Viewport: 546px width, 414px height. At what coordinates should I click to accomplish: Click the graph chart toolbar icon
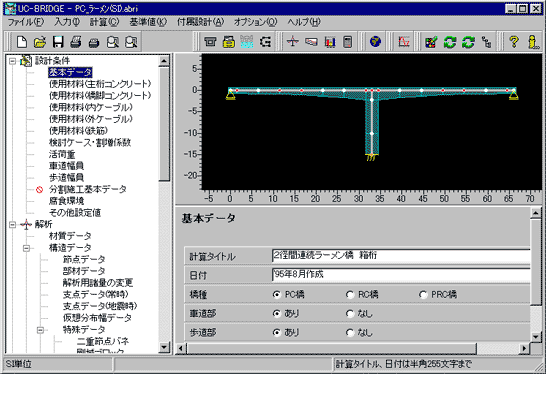(x=404, y=42)
